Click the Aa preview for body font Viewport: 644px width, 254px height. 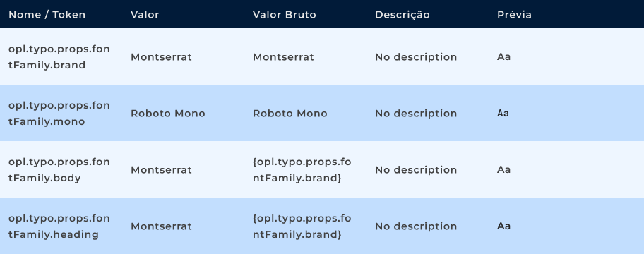pos(503,170)
